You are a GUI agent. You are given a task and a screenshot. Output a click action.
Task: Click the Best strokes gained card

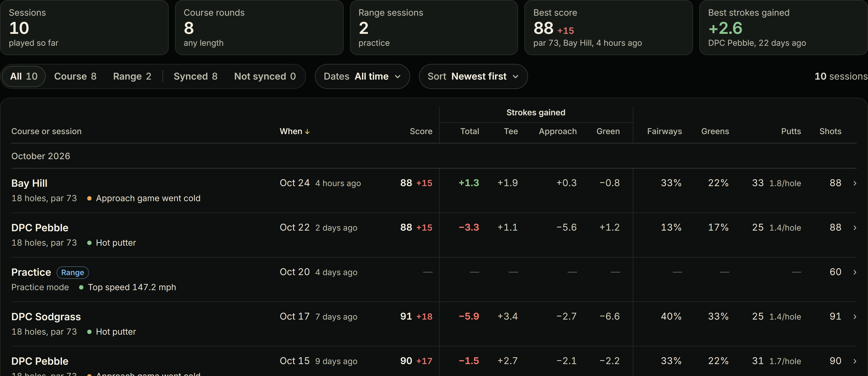[x=783, y=28]
